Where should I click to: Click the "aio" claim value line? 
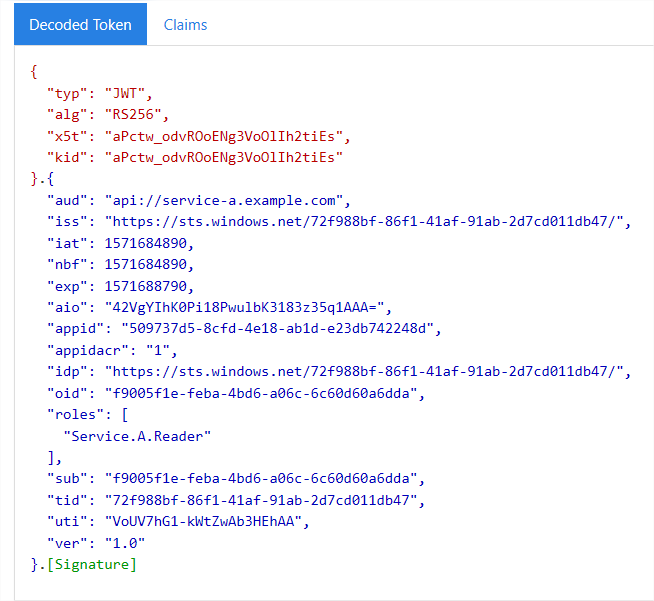[219, 307]
